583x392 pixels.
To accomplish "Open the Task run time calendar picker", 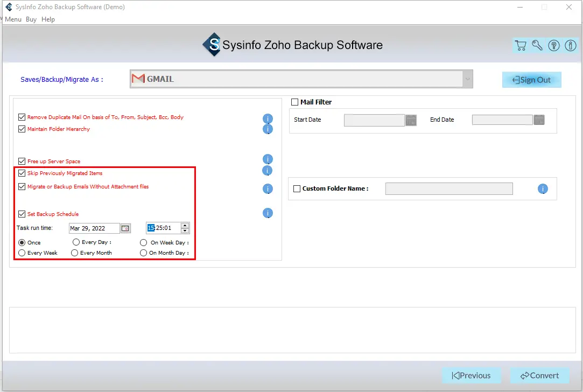I will pos(125,228).
